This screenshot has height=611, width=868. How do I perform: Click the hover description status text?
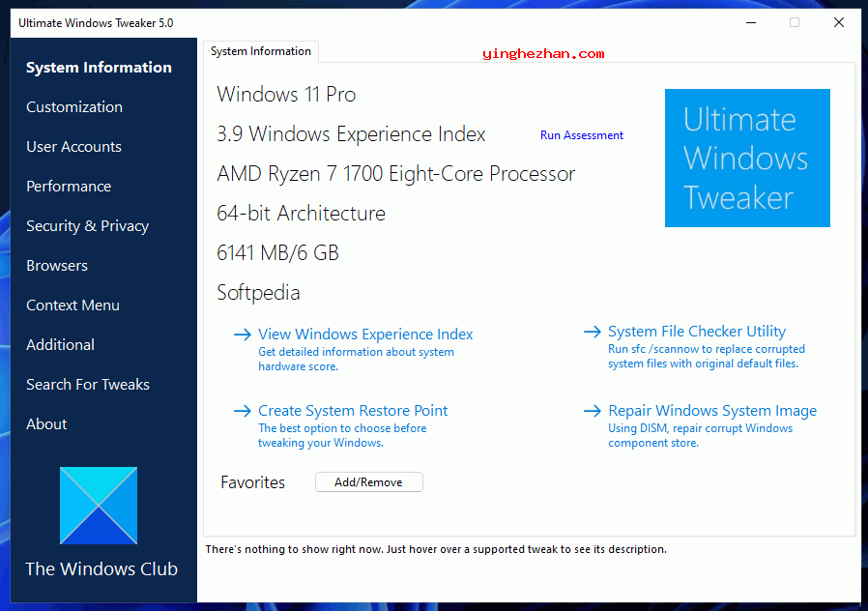436,549
